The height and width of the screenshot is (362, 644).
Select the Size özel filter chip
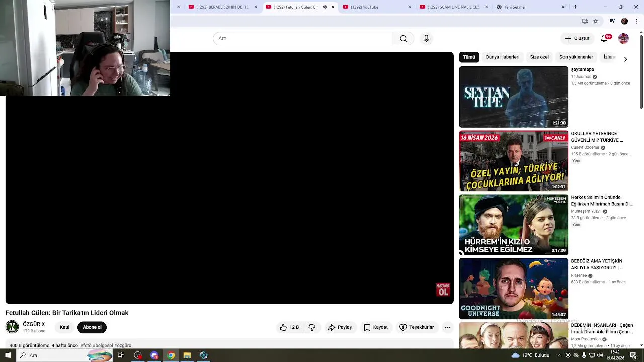pos(539,57)
